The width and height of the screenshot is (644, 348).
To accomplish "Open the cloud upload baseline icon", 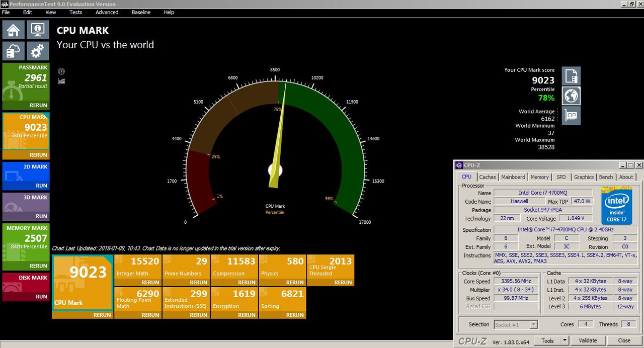I will 13,51.
